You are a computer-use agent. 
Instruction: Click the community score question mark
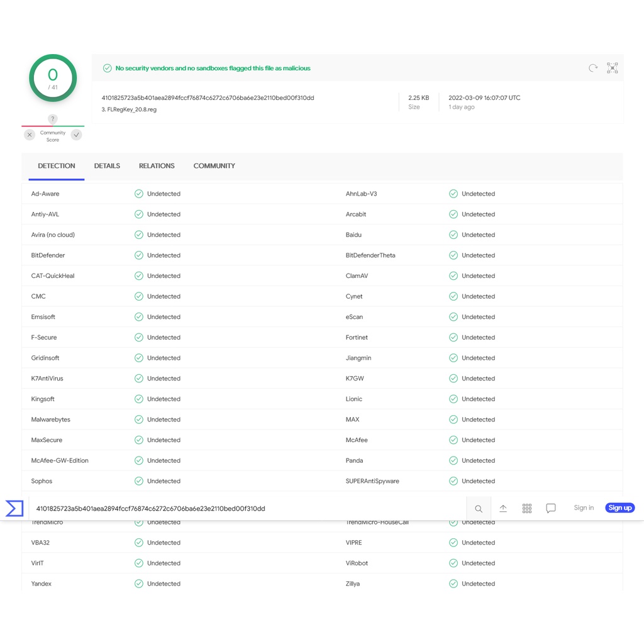pos(53,119)
